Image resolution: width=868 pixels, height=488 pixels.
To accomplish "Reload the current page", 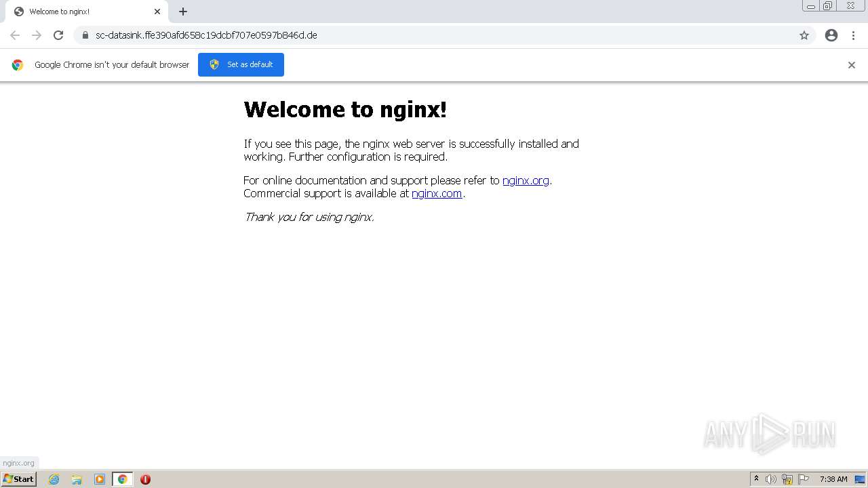I will point(58,35).
